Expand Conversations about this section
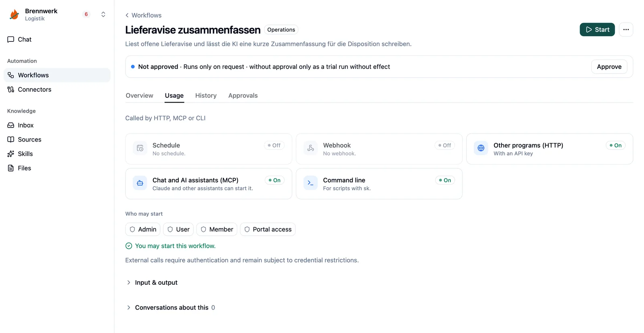This screenshot has width=644, height=333. [x=171, y=308]
